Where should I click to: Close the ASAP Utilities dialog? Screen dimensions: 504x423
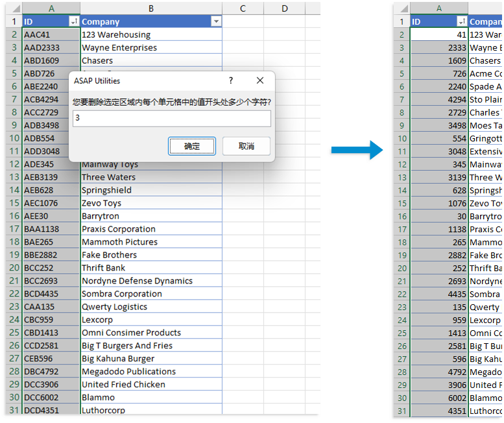pos(260,80)
